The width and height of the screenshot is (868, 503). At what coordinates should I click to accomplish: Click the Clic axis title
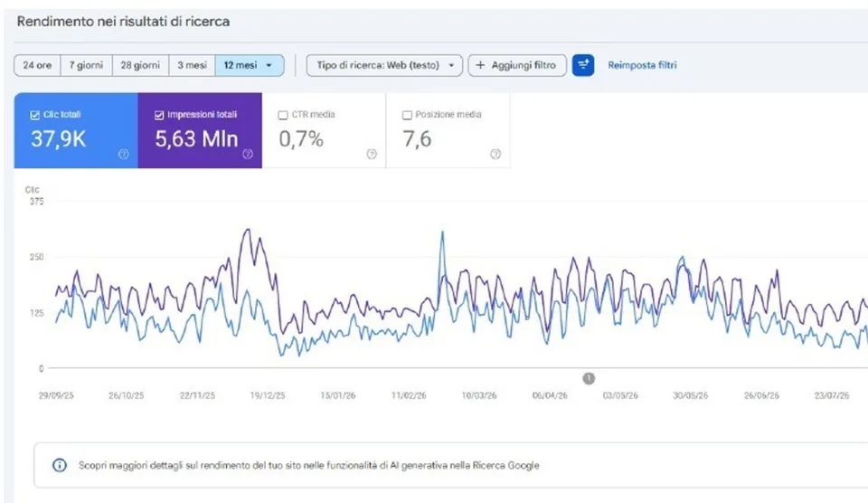point(33,189)
